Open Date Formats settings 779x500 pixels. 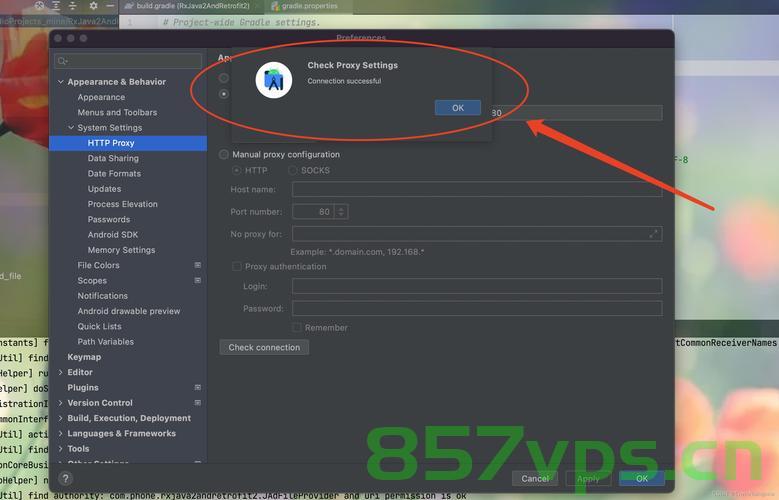click(x=114, y=173)
